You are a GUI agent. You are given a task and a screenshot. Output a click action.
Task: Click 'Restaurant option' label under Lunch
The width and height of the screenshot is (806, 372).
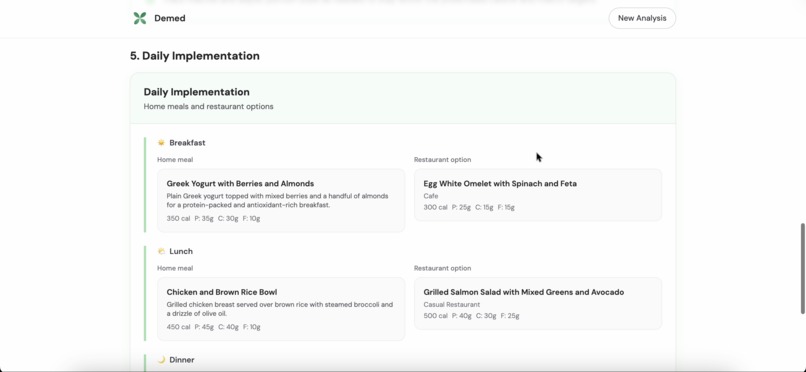tap(443, 268)
